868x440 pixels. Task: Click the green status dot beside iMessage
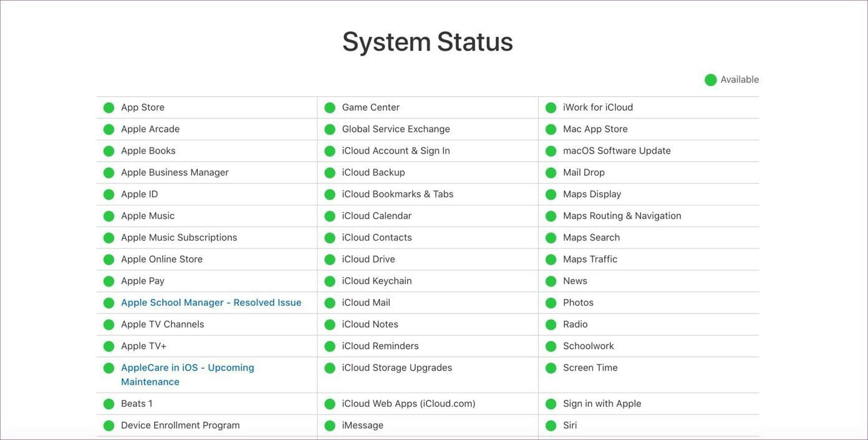point(330,426)
